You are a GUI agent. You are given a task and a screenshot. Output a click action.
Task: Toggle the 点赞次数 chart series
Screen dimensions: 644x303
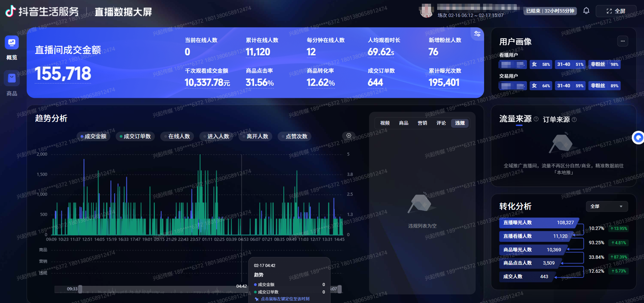[294, 137]
